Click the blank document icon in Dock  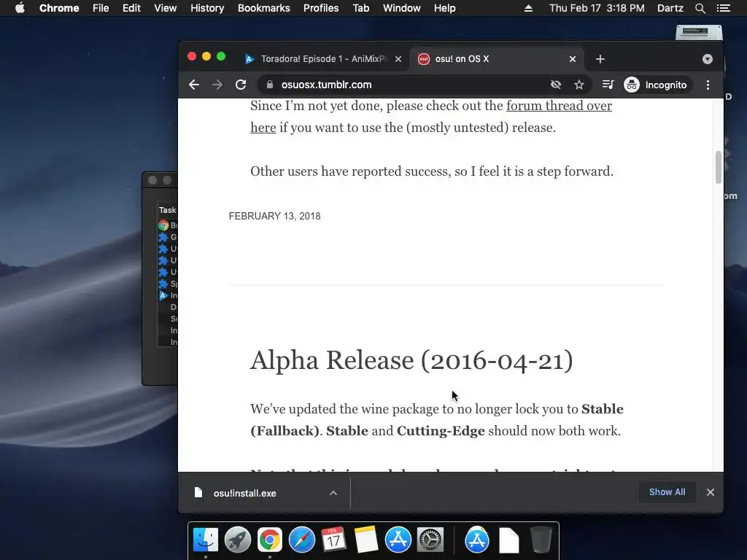[508, 540]
